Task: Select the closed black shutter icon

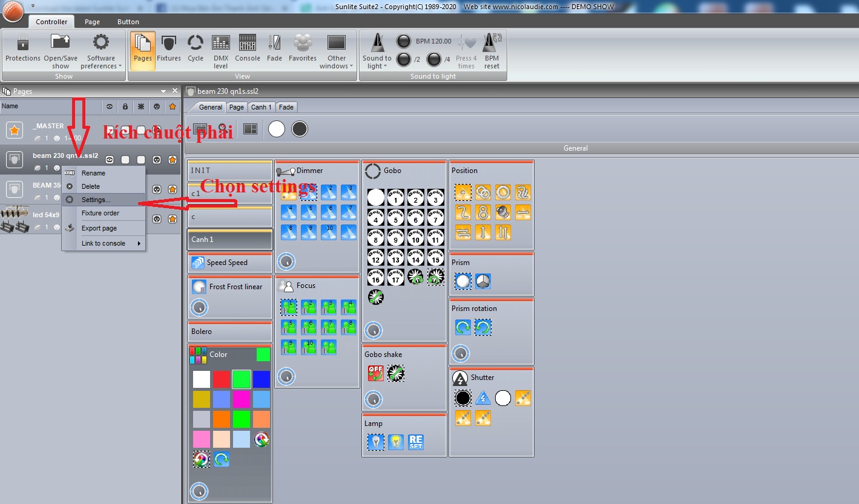Action: coord(463,398)
